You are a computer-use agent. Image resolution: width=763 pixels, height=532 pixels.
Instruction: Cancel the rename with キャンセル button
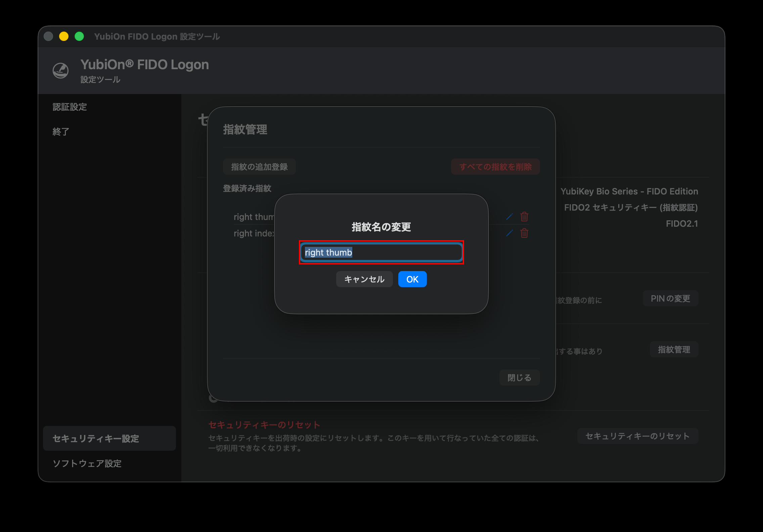364,279
